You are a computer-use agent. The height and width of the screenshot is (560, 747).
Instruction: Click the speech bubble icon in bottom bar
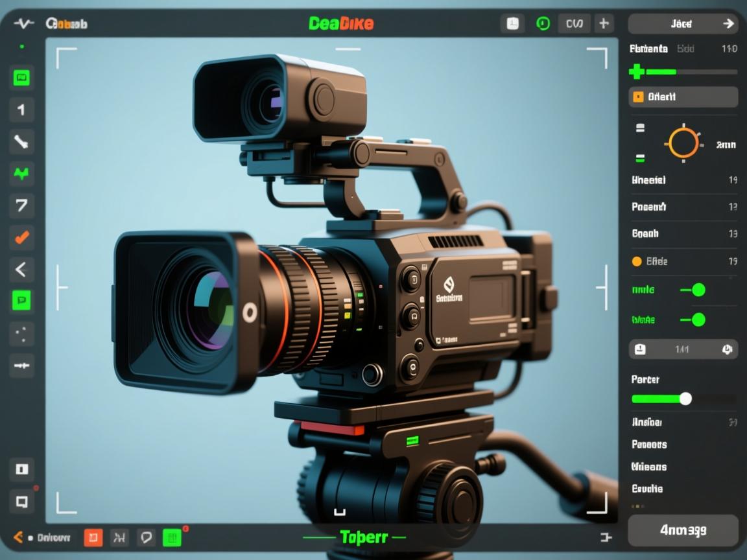click(147, 537)
